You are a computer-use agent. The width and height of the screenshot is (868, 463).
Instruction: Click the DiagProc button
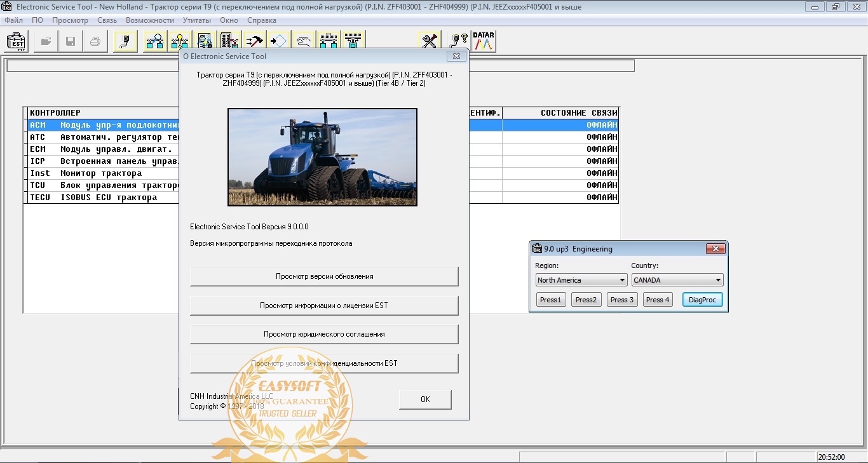[703, 300]
